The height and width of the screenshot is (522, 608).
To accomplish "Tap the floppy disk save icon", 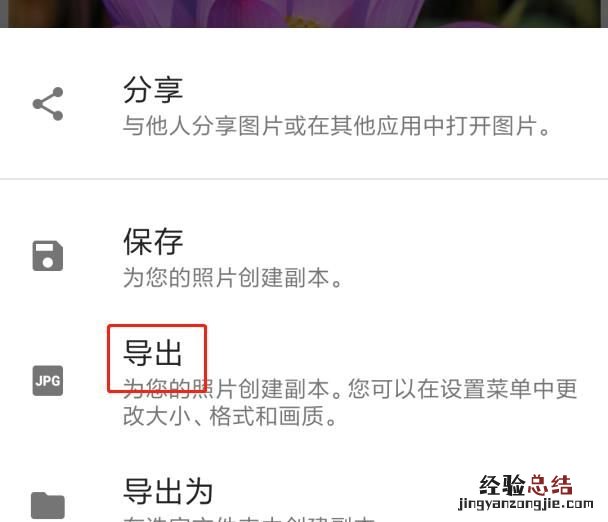I will tap(48, 256).
